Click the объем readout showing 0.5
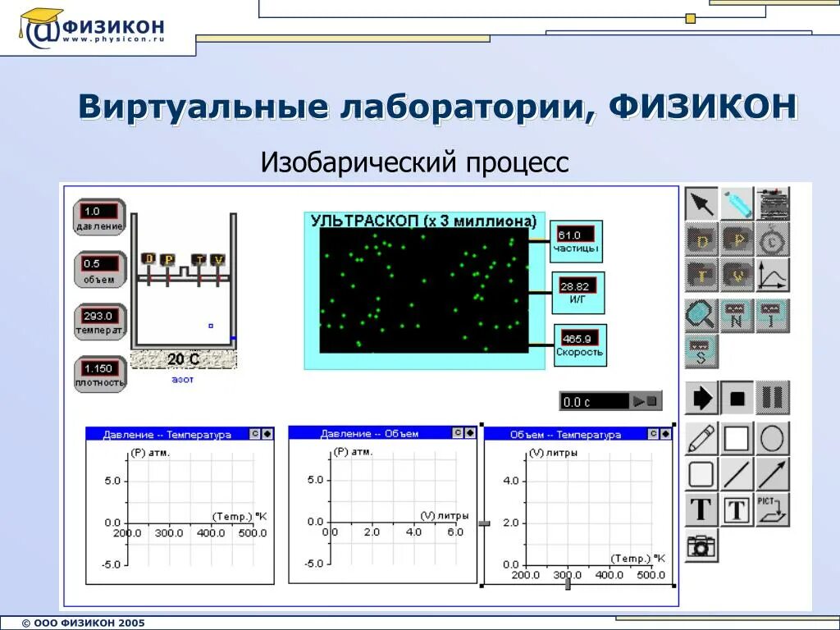The width and height of the screenshot is (840, 630). [x=99, y=269]
